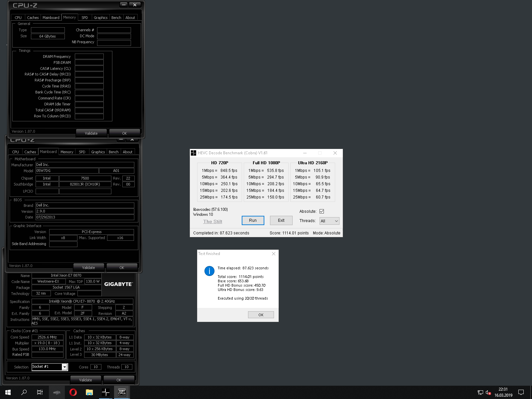Select About tab in Mainboard window
This screenshot has height=399, width=532.
[128, 152]
